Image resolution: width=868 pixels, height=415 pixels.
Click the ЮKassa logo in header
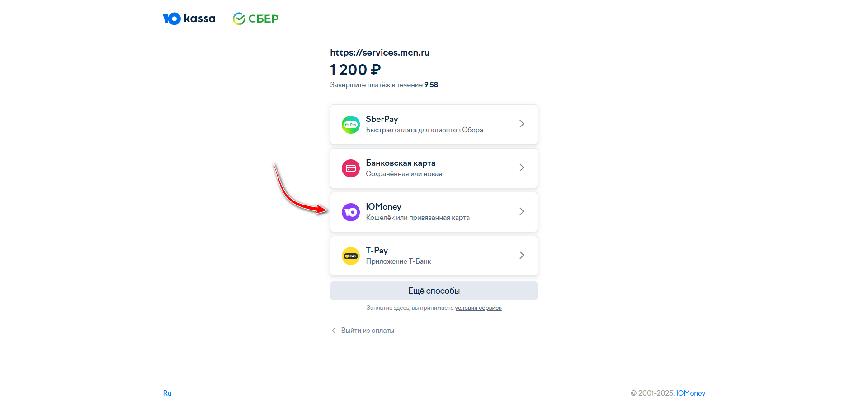[x=189, y=19]
